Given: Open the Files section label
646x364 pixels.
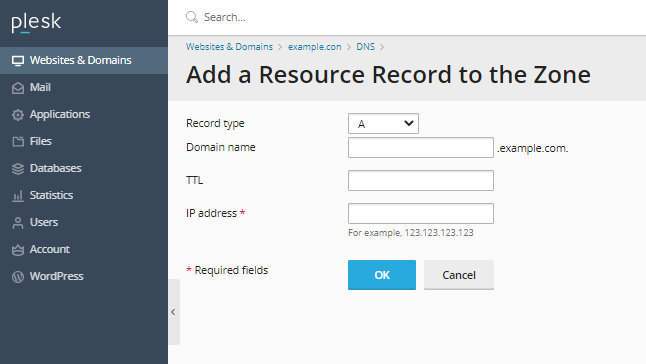Looking at the screenshot, I should (40, 141).
